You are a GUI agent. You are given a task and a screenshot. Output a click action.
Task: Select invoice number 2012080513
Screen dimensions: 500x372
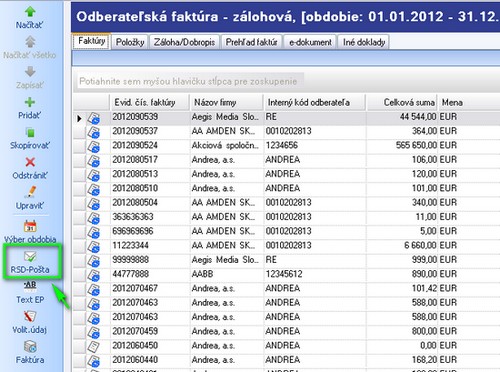point(135,174)
